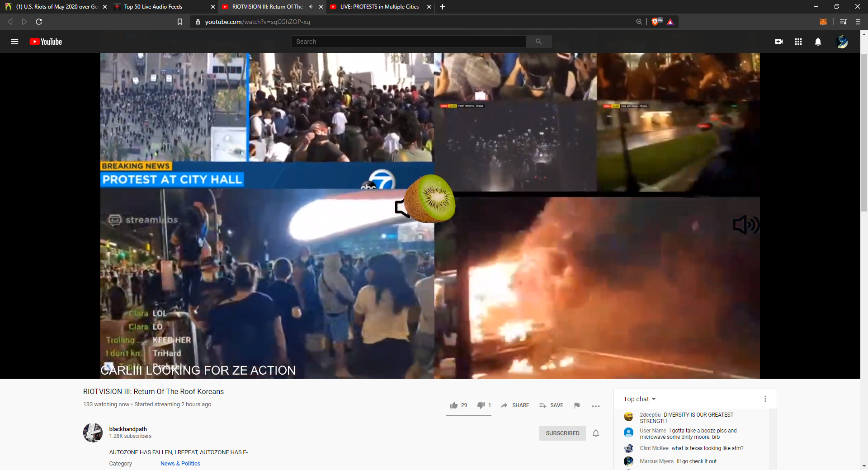This screenshot has width=868, height=470.
Task: Open the create video camera icon
Action: [x=779, y=42]
